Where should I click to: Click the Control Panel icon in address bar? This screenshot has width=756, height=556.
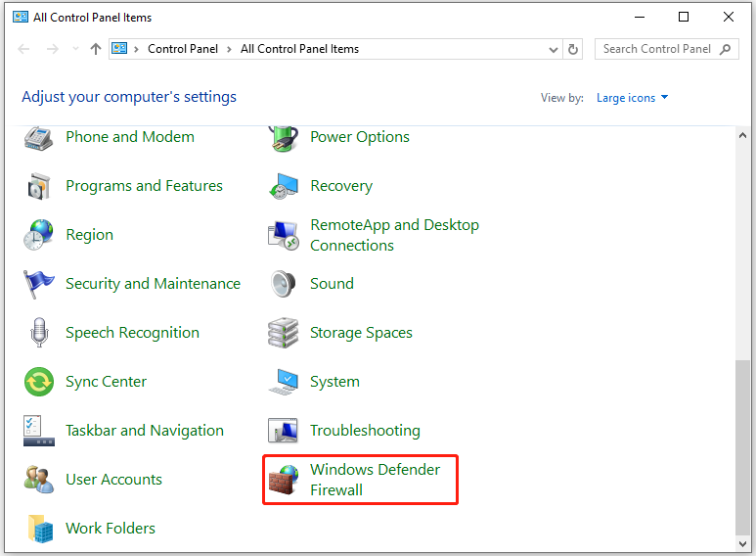119,49
